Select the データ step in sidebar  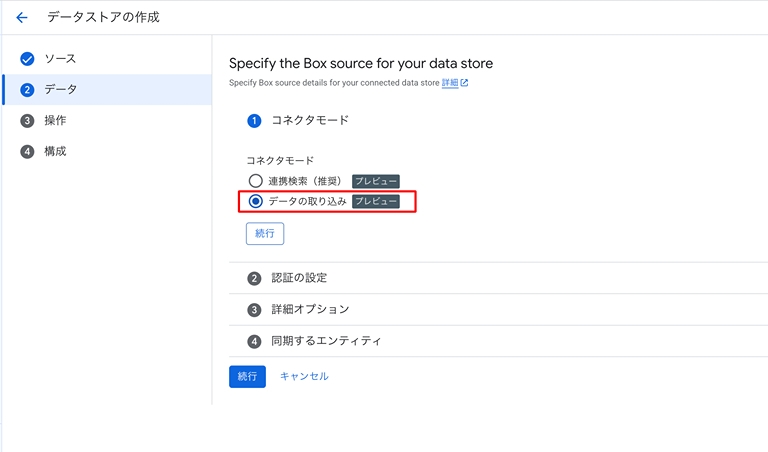(x=107, y=90)
